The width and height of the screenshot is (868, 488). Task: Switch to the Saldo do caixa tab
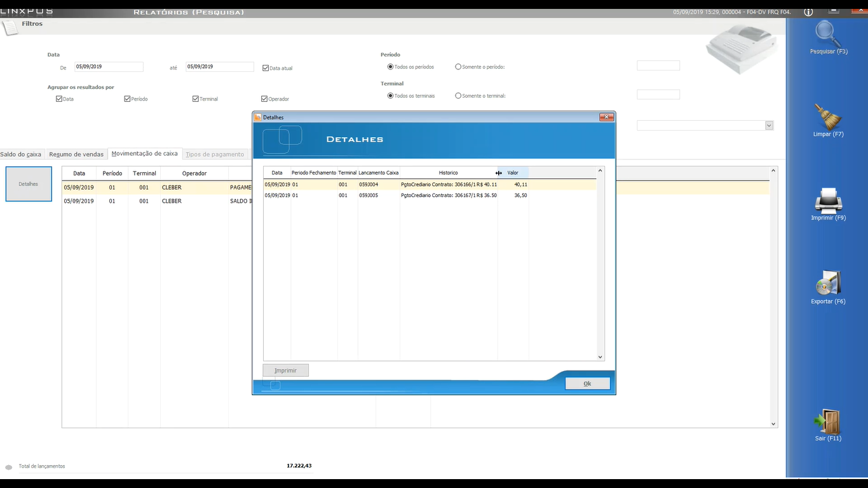(x=21, y=154)
